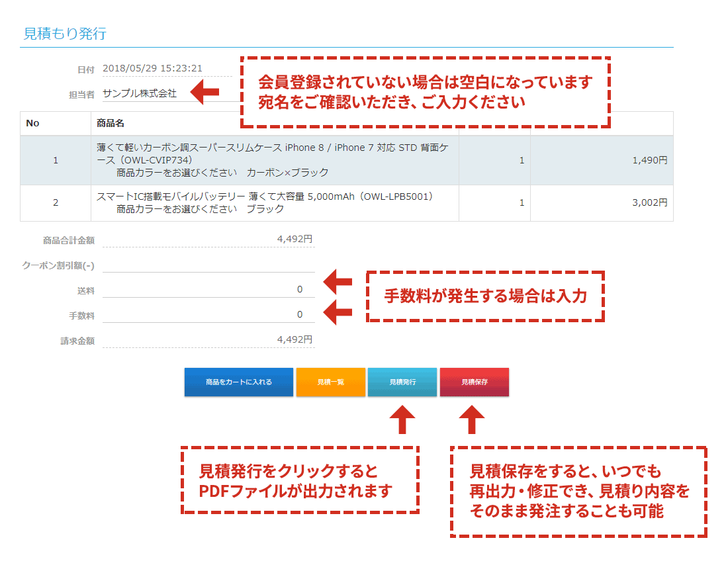Click the row number 1 cell
The height and width of the screenshot is (569, 728).
coord(56,160)
